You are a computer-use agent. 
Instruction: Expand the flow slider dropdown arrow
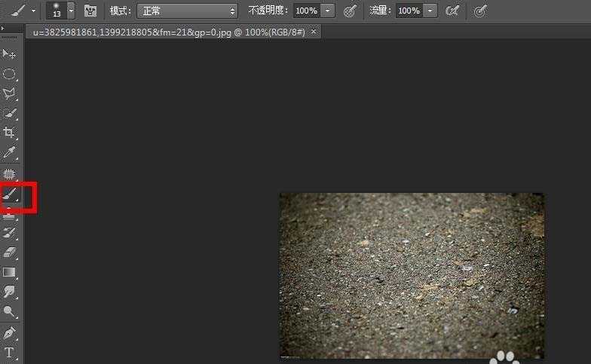coord(430,11)
